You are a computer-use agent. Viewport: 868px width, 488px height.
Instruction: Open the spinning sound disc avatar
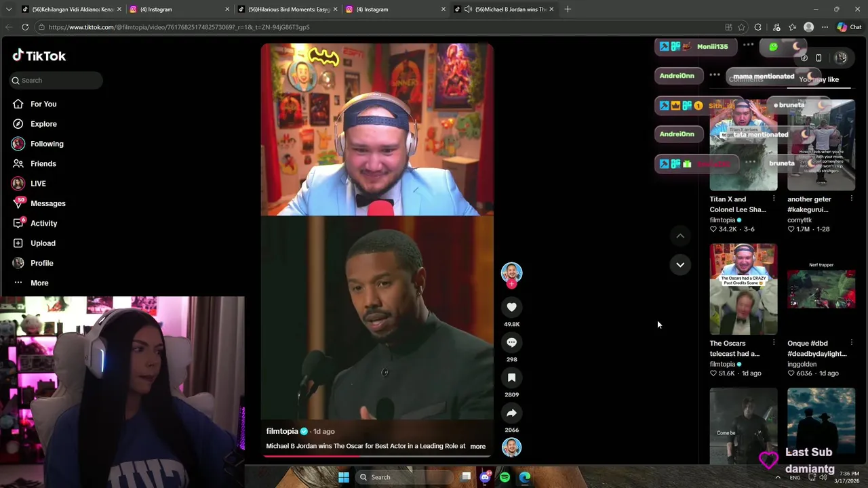[x=511, y=447]
